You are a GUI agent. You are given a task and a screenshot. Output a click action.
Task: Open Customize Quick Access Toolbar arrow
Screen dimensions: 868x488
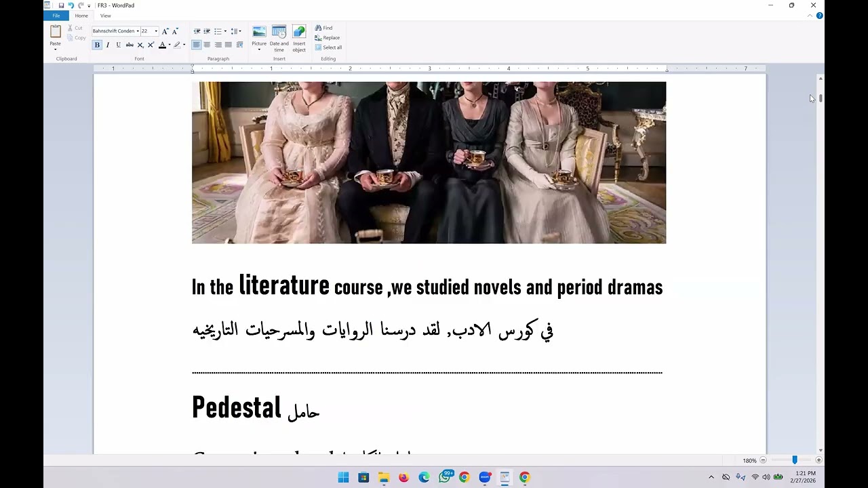click(89, 5)
